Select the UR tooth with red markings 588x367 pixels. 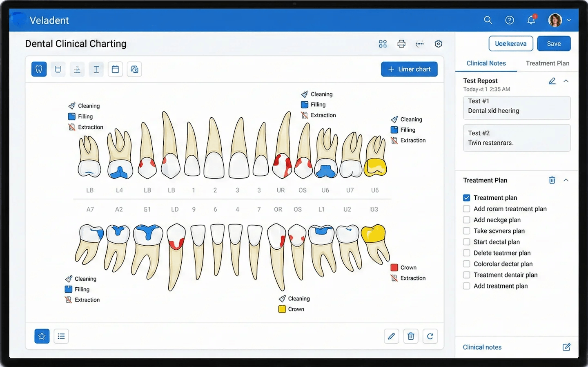[x=283, y=145]
